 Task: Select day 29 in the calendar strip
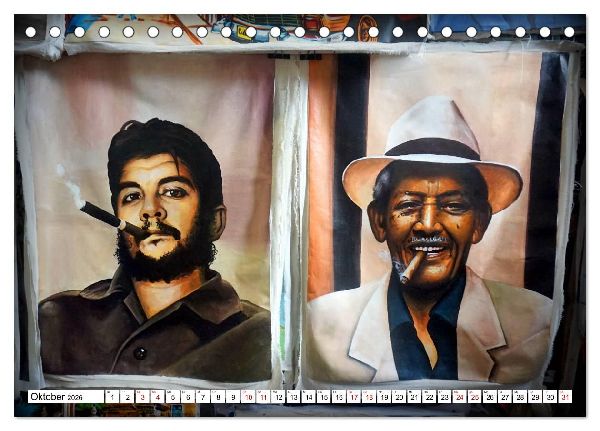(x=535, y=397)
